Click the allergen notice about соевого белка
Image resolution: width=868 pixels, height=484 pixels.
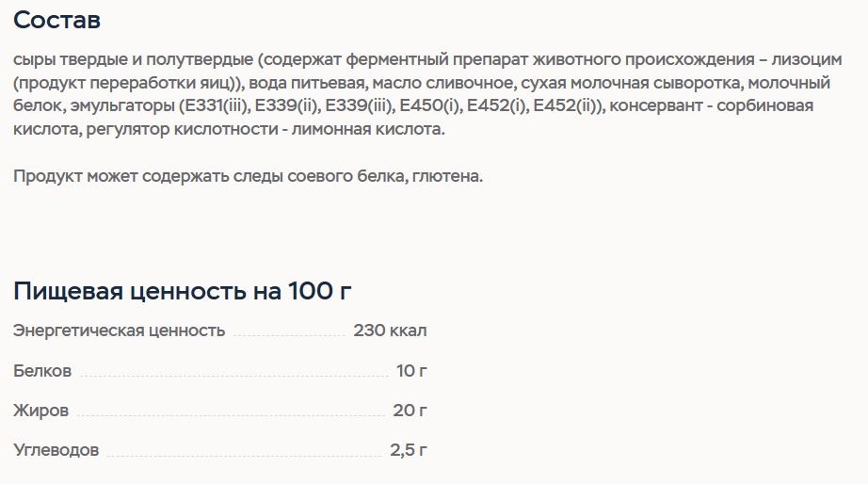point(248,176)
